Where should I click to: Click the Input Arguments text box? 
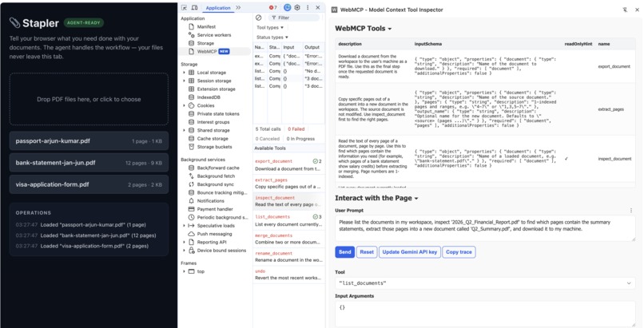(x=485, y=314)
